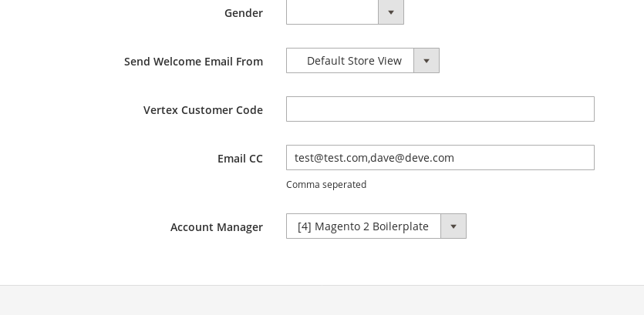The width and height of the screenshot is (644, 315).
Task: Focus the Vertex Customer Code field
Action: pyautogui.click(x=440, y=109)
